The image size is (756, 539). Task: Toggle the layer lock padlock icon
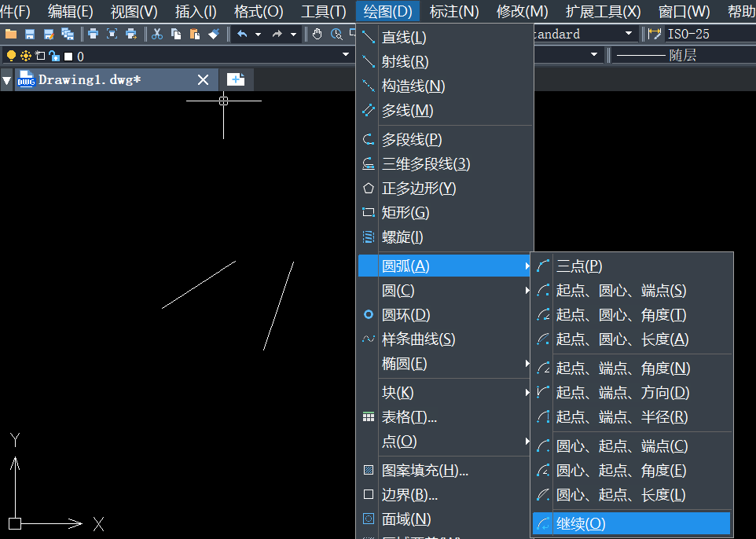pos(54,56)
